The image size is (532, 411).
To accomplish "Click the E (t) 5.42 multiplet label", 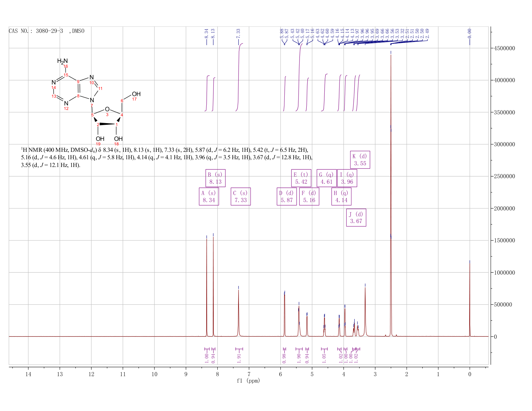I will [301, 178].
